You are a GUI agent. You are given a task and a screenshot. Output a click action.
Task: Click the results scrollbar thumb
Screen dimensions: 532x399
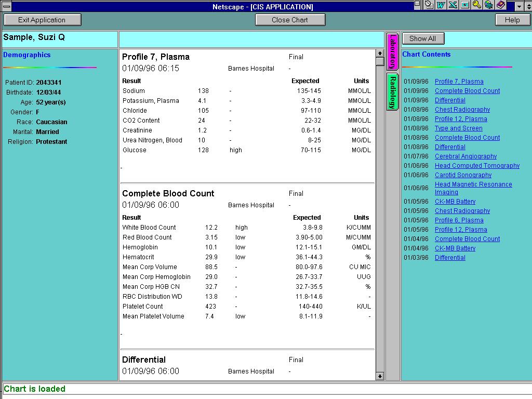coord(380,62)
